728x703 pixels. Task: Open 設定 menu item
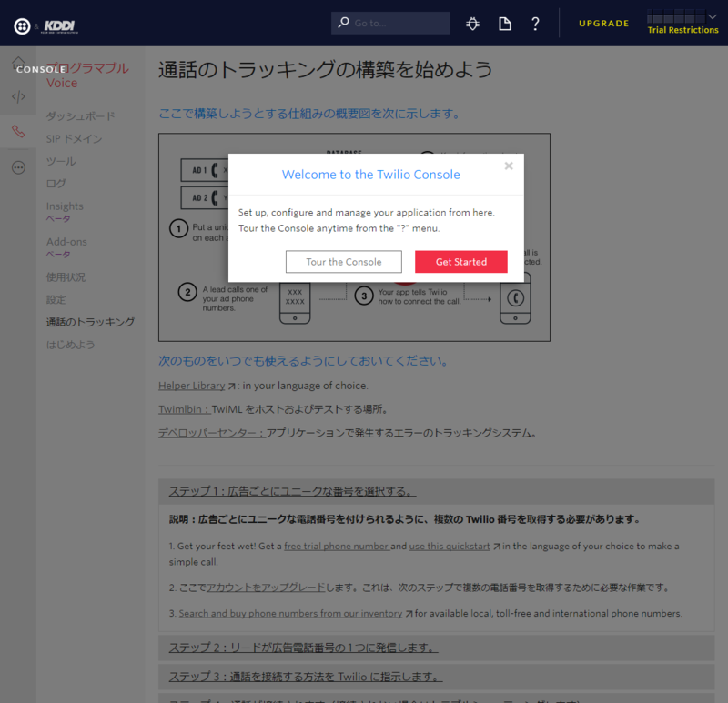pyautogui.click(x=56, y=299)
